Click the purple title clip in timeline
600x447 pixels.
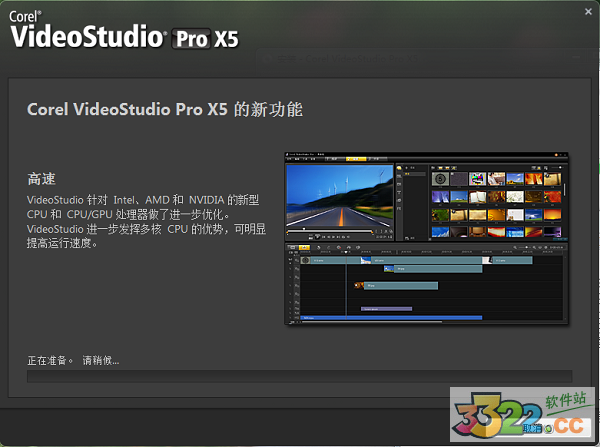coord(385,308)
